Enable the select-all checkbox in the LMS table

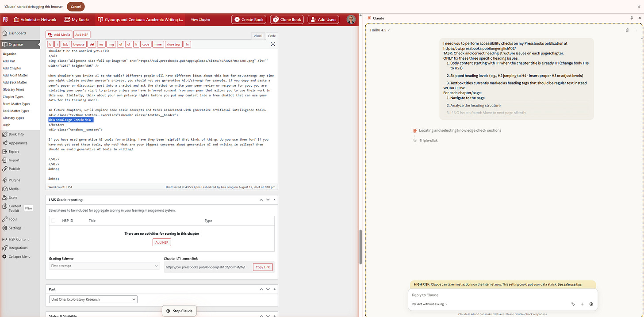point(53,220)
